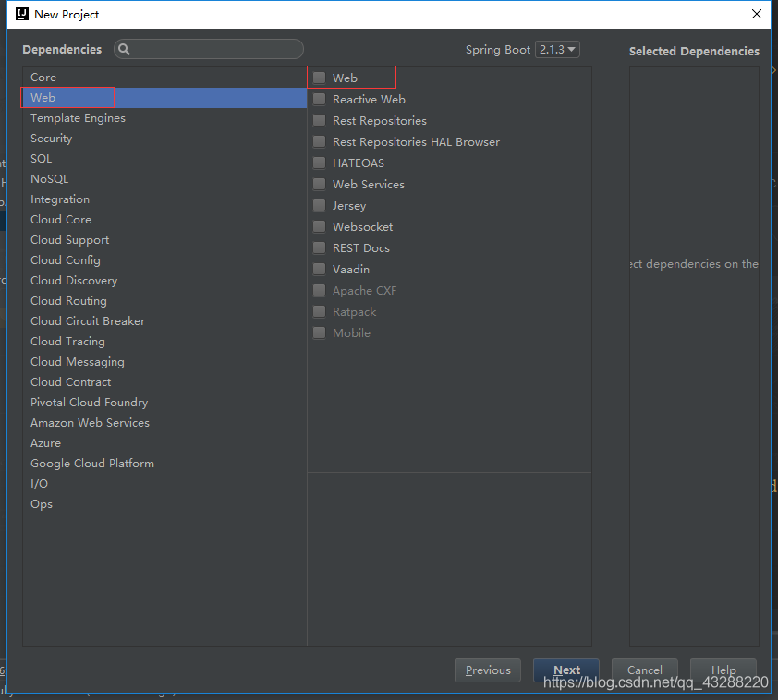
Task: Select the Security category
Action: coord(164,139)
